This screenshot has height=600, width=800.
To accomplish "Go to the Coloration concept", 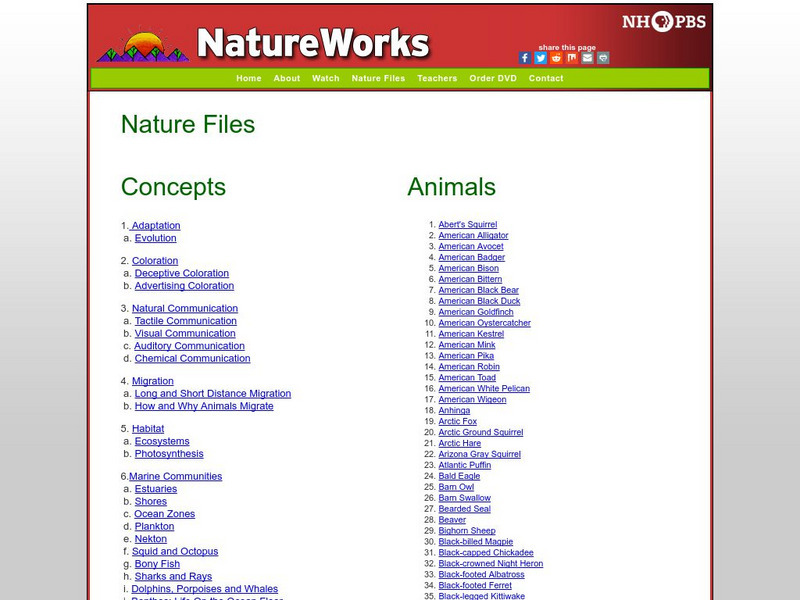I will 155,261.
